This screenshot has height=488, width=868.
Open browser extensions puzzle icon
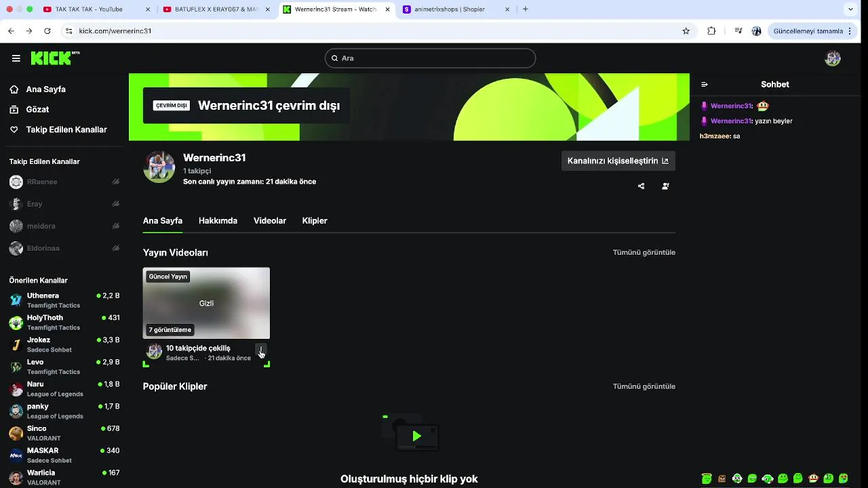point(711,30)
